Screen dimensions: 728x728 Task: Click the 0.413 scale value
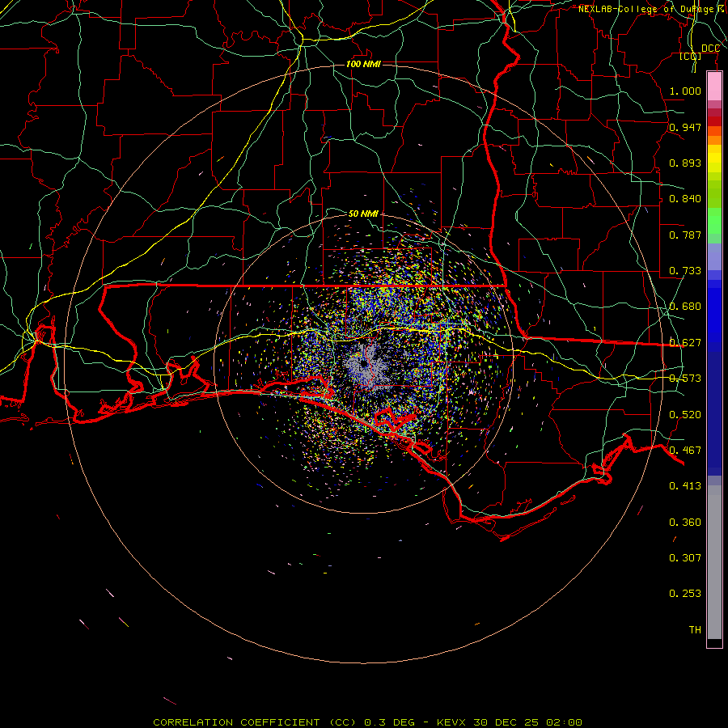click(685, 486)
